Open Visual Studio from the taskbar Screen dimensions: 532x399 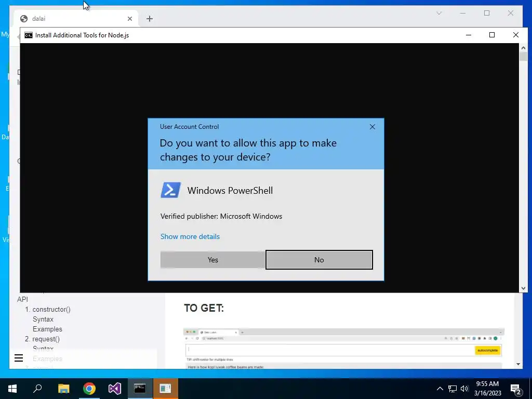pyautogui.click(x=115, y=389)
